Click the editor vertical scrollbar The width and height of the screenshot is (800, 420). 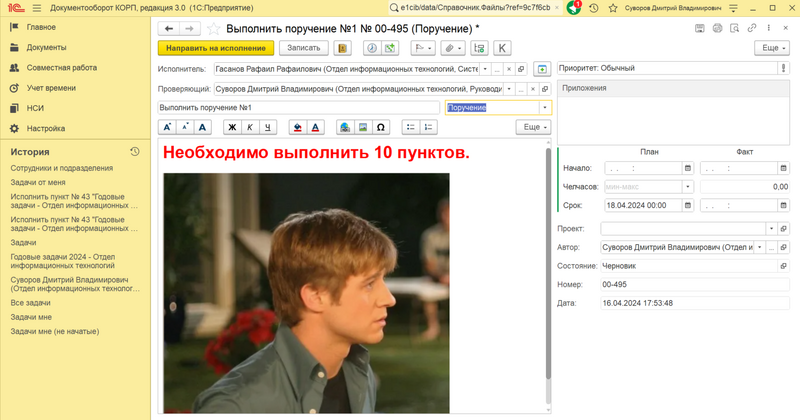pos(548,263)
